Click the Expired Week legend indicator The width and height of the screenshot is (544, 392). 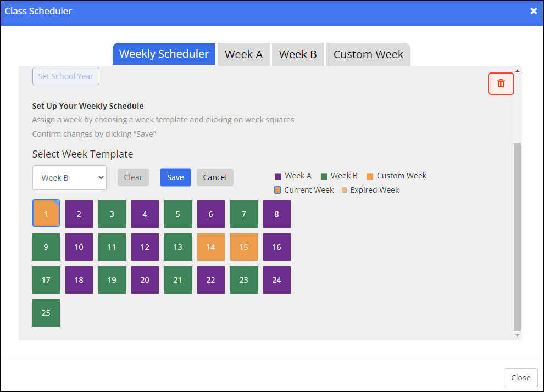pyautogui.click(x=343, y=189)
